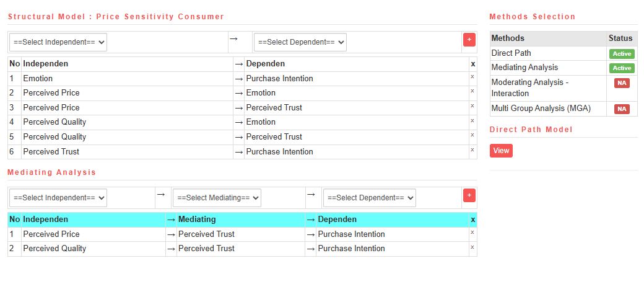Click the red plus button for mediating analysis
Screen dimensions: 644x289
click(x=469, y=195)
